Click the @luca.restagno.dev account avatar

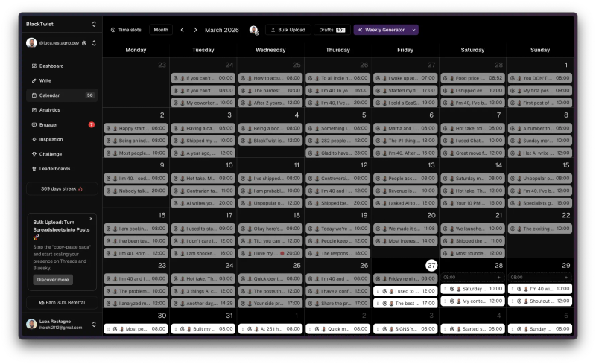coord(31,43)
